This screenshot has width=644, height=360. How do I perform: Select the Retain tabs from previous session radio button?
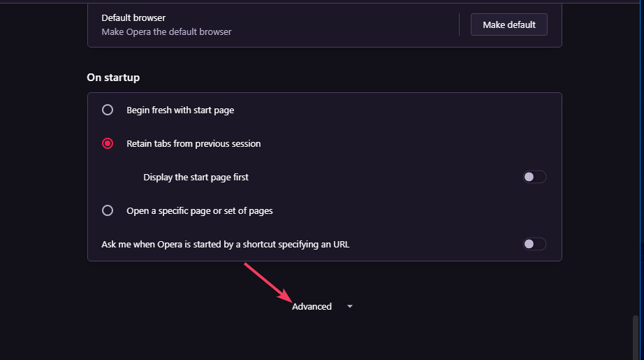click(108, 143)
